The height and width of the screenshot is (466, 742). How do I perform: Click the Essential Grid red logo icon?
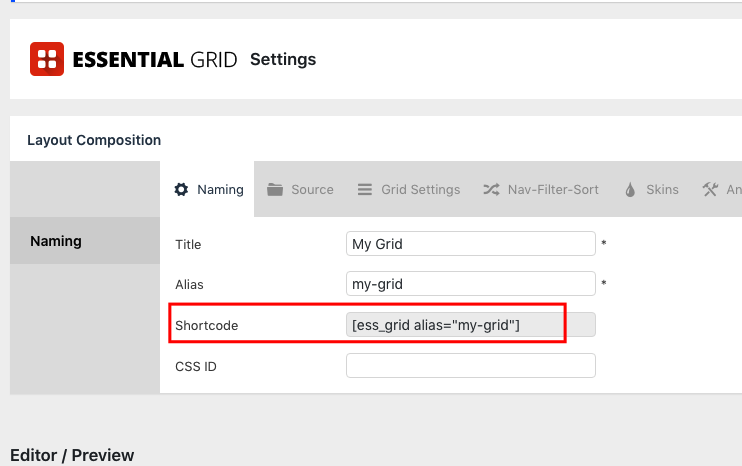tap(47, 59)
